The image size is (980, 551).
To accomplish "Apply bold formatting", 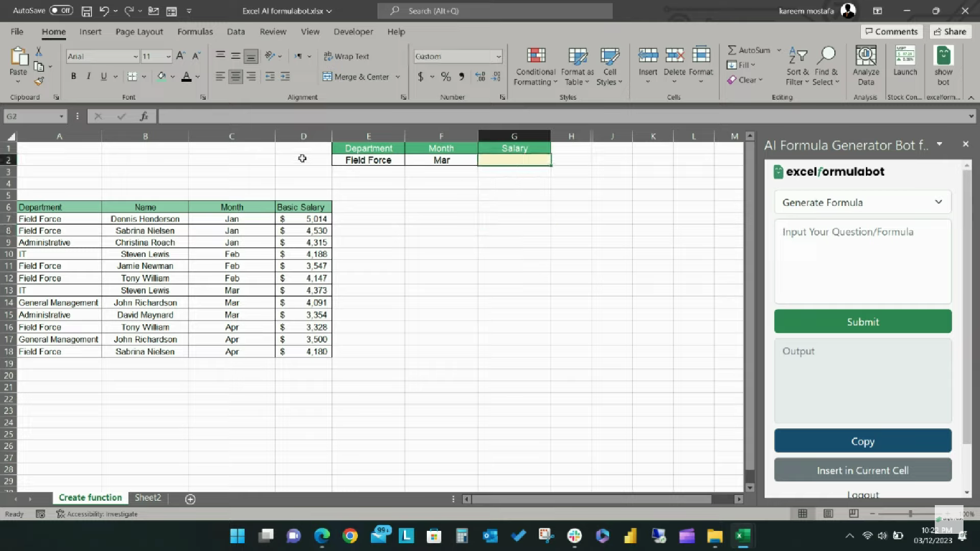I will 73,77.
